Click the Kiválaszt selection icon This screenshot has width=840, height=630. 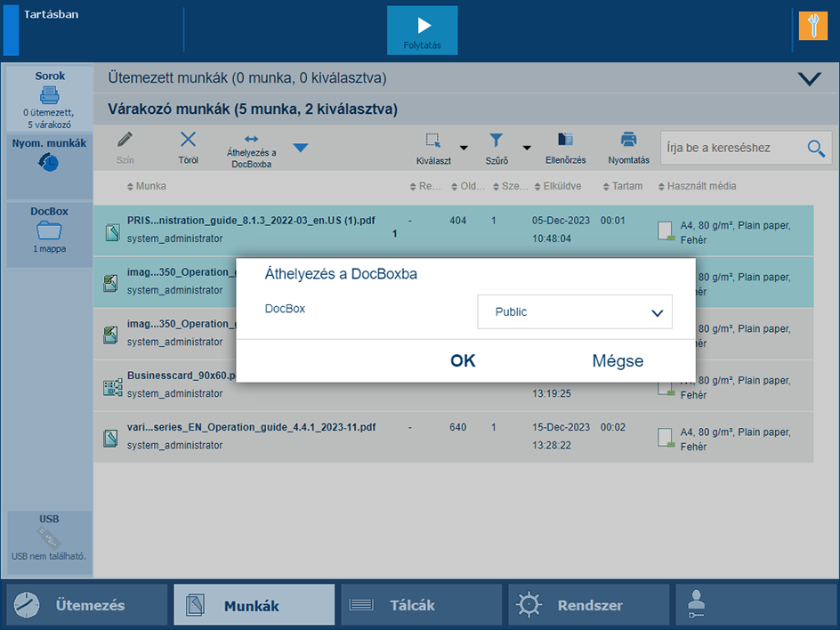pos(433,140)
